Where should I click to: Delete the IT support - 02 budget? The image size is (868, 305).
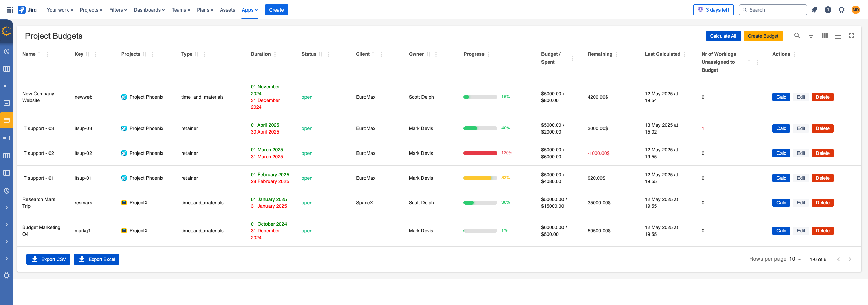pos(823,153)
